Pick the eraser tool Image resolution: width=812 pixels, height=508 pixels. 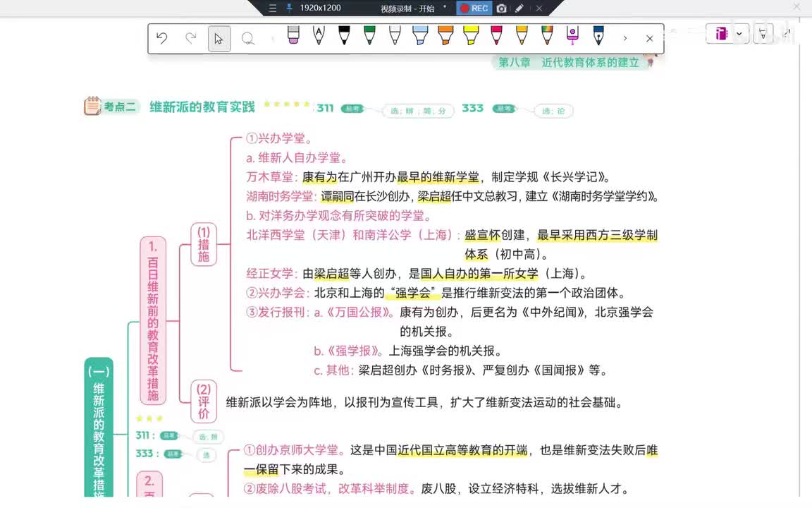(x=293, y=35)
